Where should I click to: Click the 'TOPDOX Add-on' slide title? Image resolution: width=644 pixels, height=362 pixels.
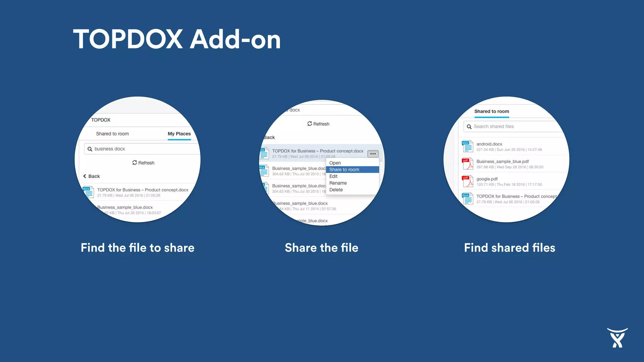tap(177, 39)
